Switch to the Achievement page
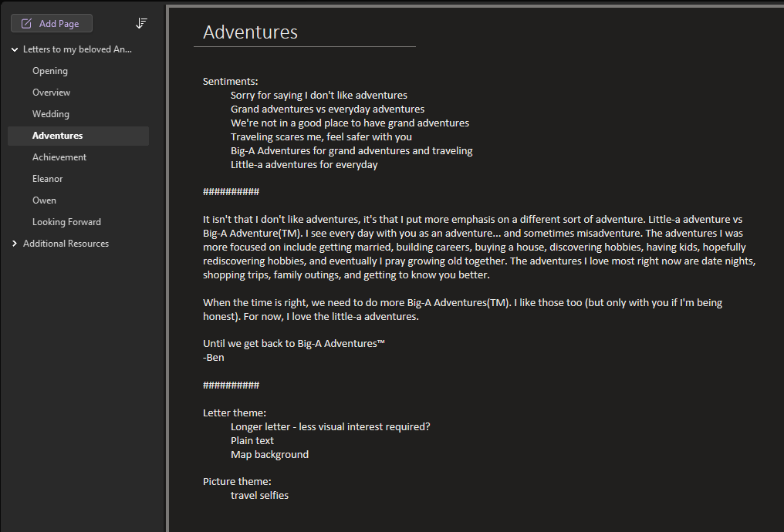Viewport: 784px width, 532px height. [59, 157]
